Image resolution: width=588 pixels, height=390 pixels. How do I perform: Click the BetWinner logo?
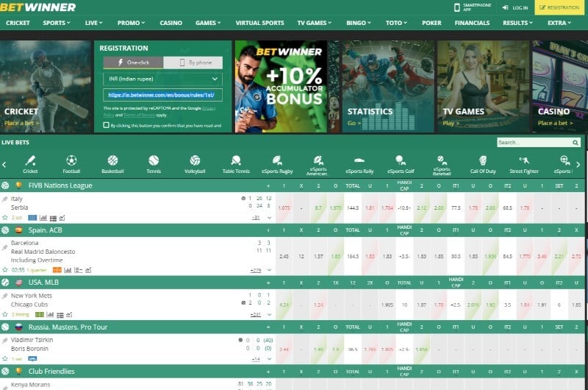point(38,7)
